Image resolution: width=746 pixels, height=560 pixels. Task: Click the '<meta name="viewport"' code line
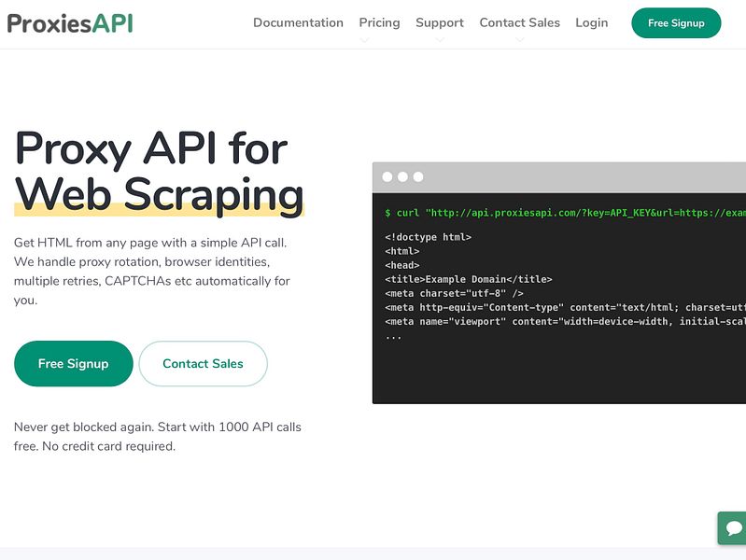pos(565,322)
